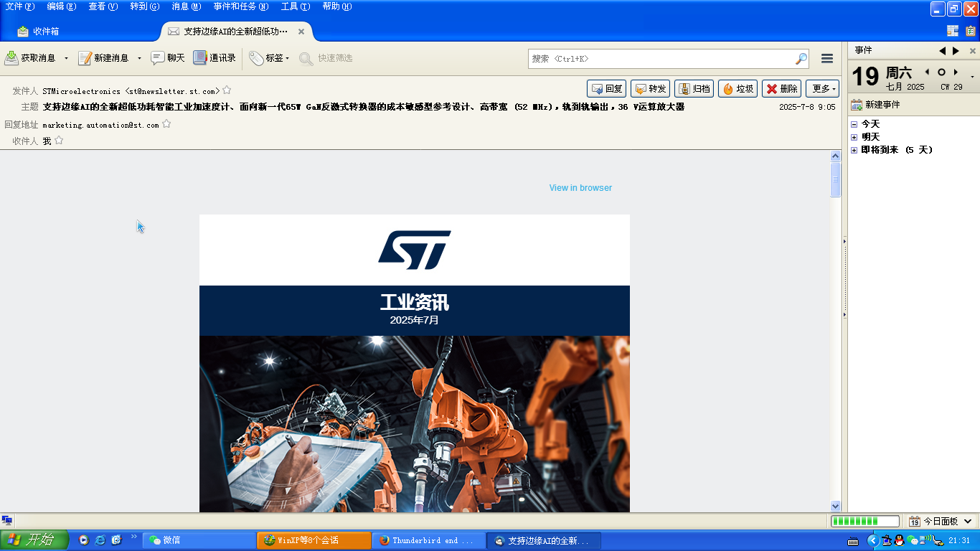Open the 文件 (File) menu

19,6
